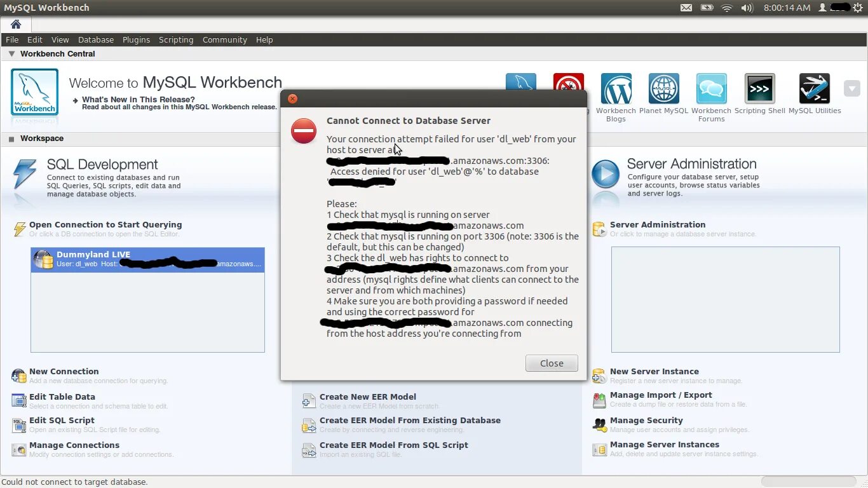Open the Wi-Fi network indicator
868x488 pixels.
tap(727, 8)
